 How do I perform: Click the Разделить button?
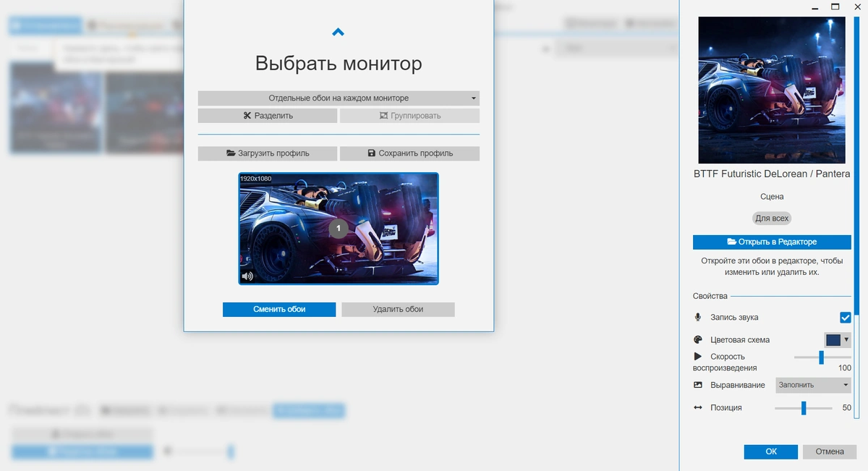pyautogui.click(x=268, y=116)
